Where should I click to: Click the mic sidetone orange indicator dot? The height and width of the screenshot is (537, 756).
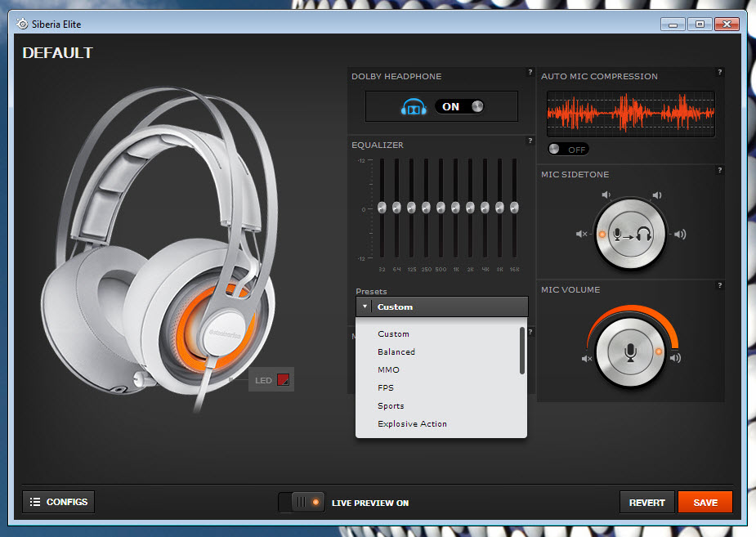602,235
